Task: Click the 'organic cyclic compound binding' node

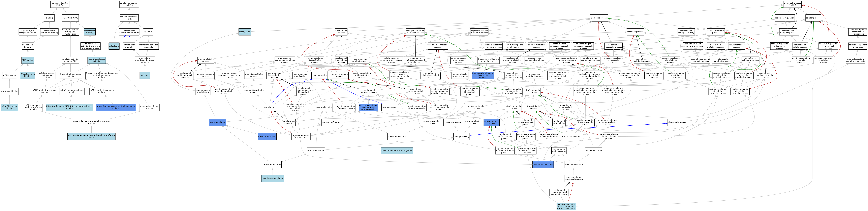Action: 28,32
